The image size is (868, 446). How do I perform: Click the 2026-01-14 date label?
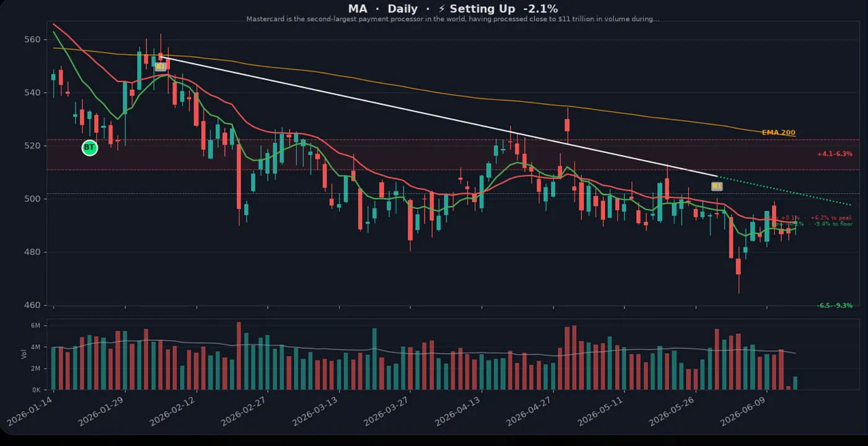(x=30, y=412)
